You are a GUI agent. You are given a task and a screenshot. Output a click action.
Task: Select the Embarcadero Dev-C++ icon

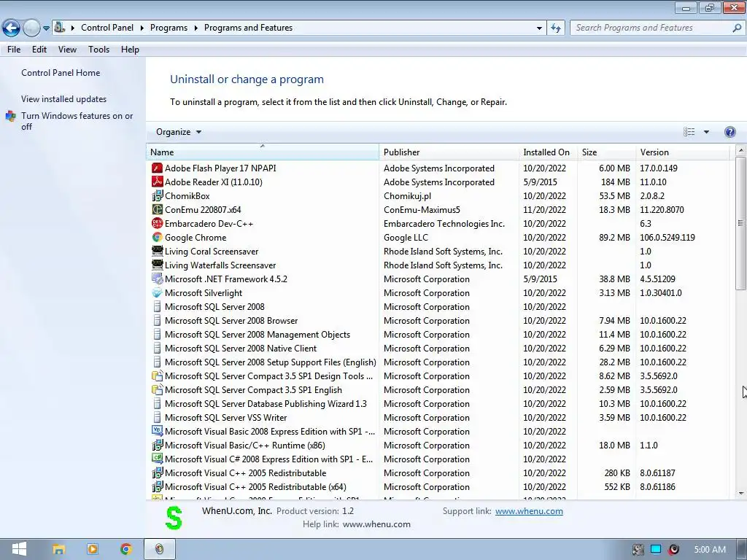coord(157,223)
